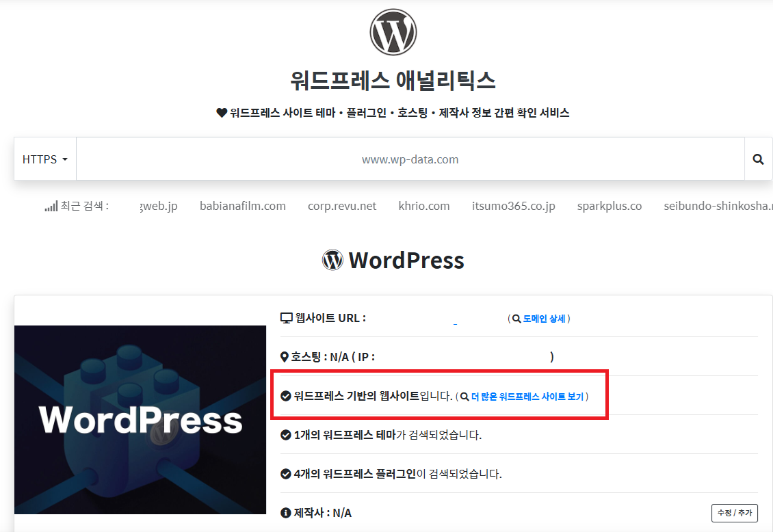Image resolution: width=773 pixels, height=532 pixels.
Task: Click the check icon beside 워드프레스 기반의 웹사이트
Action: pyautogui.click(x=285, y=396)
